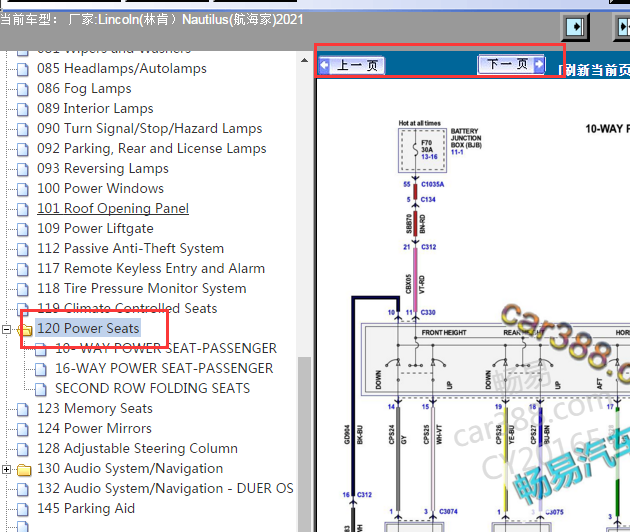Viewport: 630px width, 532px height.
Task: Select 128 Adjustable Steering Column
Action: [137, 448]
